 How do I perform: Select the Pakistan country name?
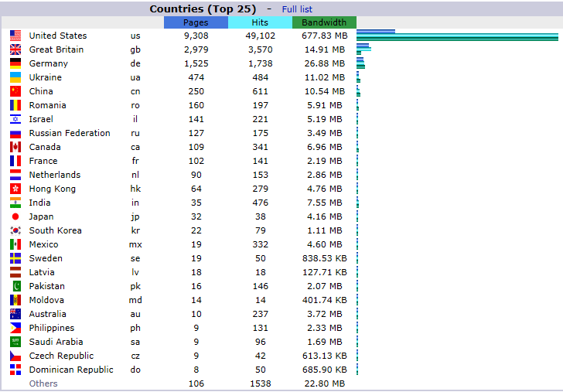tap(47, 286)
